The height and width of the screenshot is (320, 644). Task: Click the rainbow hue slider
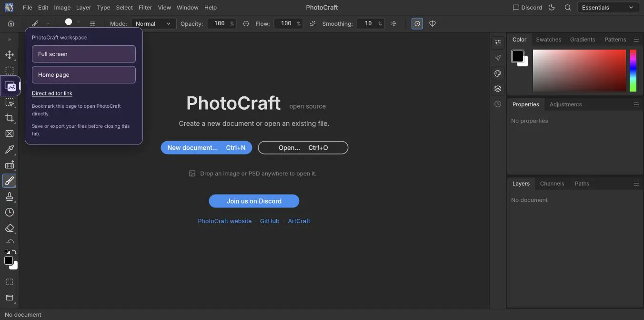[633, 71]
